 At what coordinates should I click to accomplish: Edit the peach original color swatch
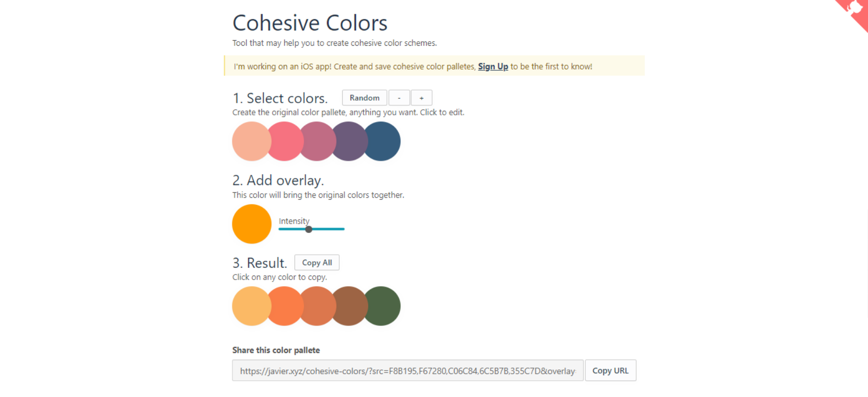[x=249, y=141]
